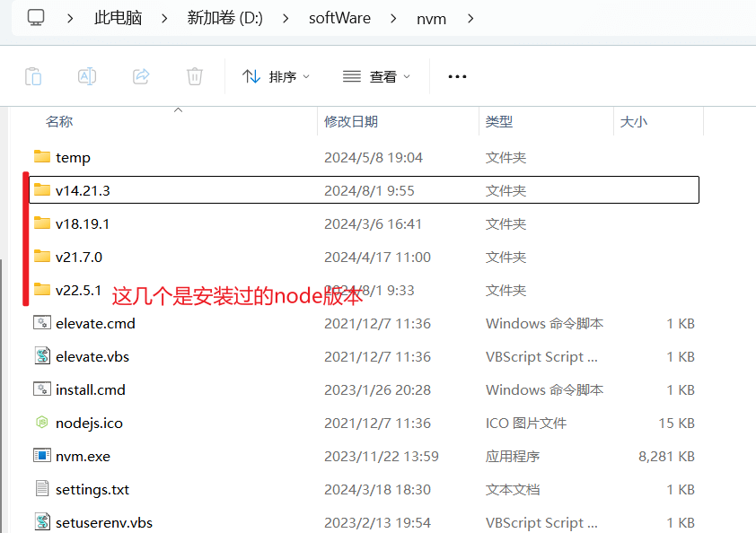This screenshot has width=756, height=533.
Task: Click the nvm.exe application icon
Action: [x=42, y=456]
